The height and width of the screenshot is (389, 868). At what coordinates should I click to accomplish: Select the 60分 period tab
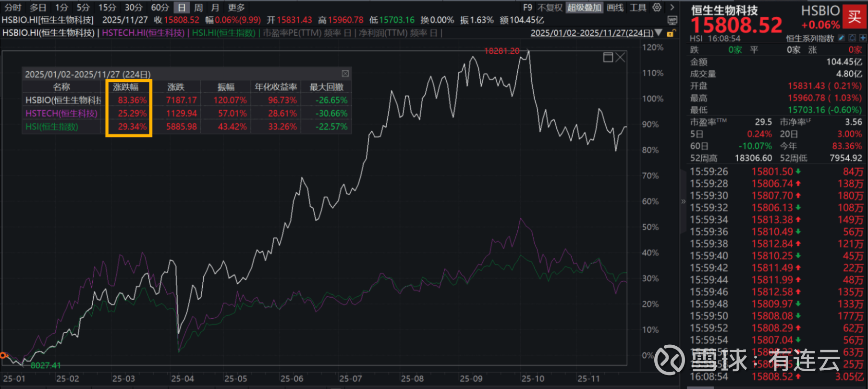160,8
